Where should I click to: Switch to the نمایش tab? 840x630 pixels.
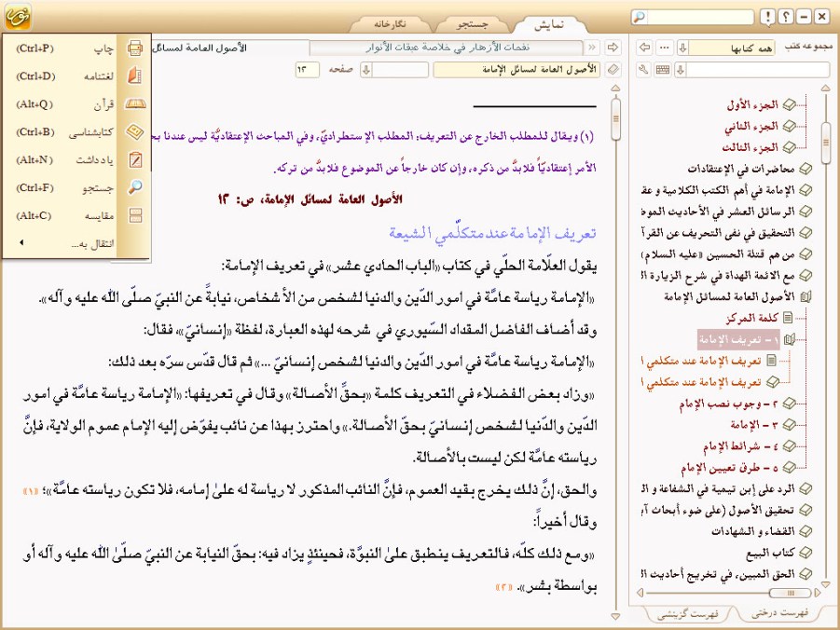(549, 24)
